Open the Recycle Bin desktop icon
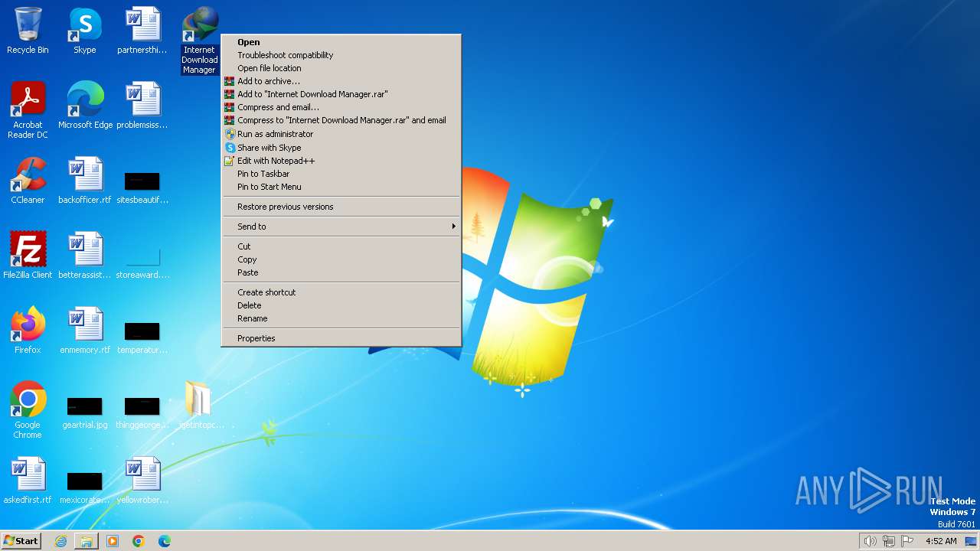 [28, 31]
